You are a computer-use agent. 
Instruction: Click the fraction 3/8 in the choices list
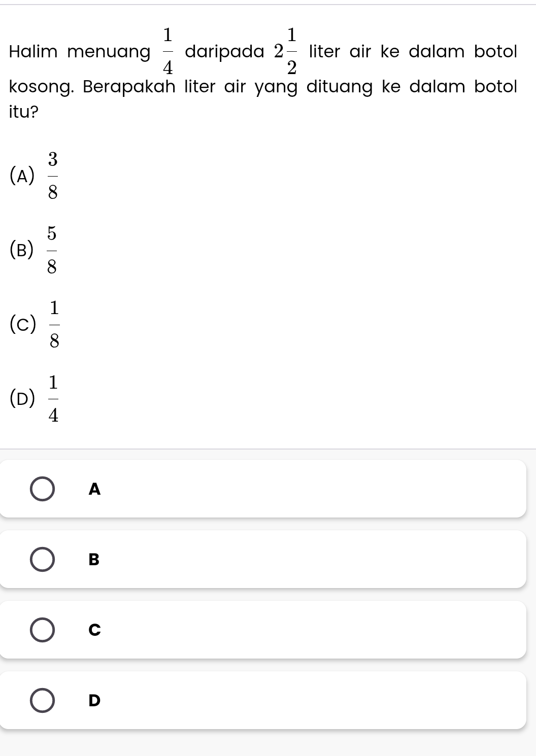coord(53,176)
